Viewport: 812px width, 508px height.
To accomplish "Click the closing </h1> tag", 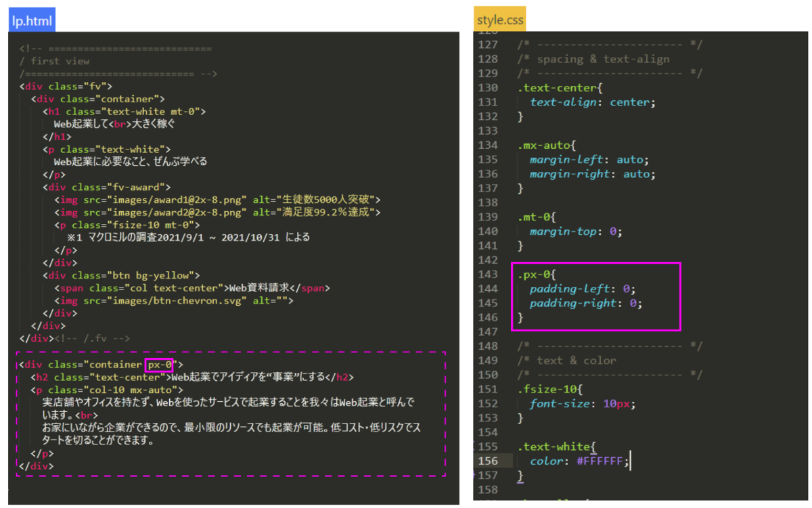I will coord(56,137).
